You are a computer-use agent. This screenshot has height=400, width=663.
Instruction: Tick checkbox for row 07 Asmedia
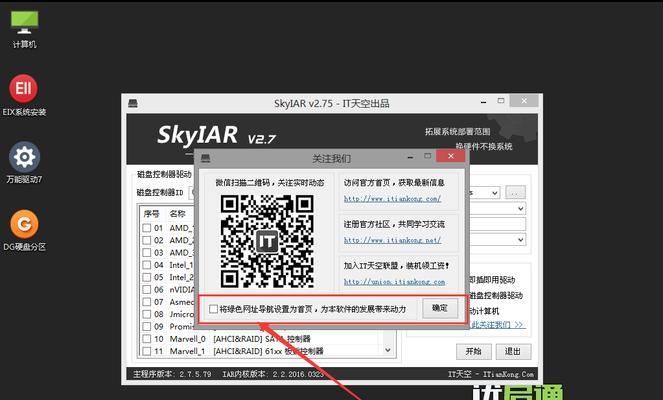pos(147,302)
